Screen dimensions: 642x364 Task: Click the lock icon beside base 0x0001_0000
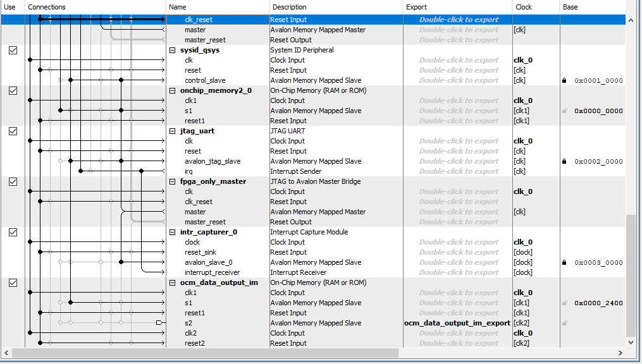[565, 80]
